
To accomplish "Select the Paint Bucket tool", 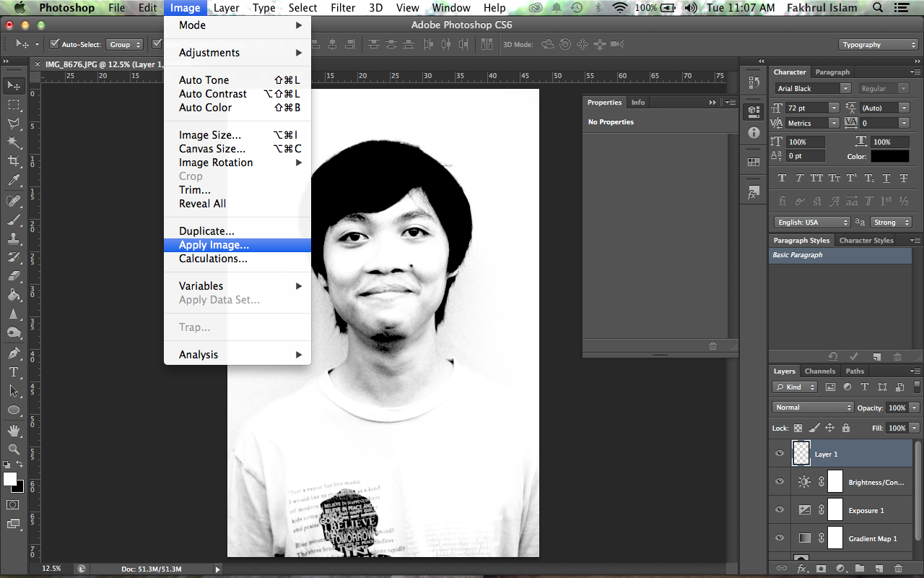I will pos(14,295).
